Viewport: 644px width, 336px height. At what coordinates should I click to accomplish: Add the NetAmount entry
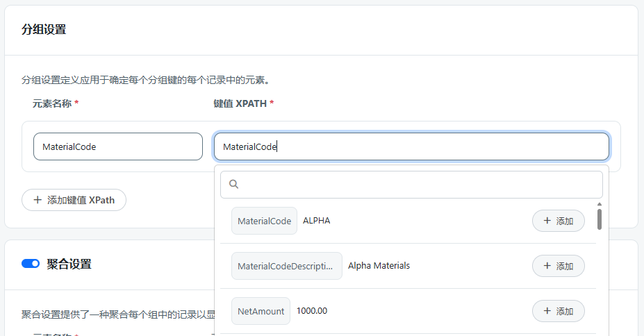tap(558, 311)
